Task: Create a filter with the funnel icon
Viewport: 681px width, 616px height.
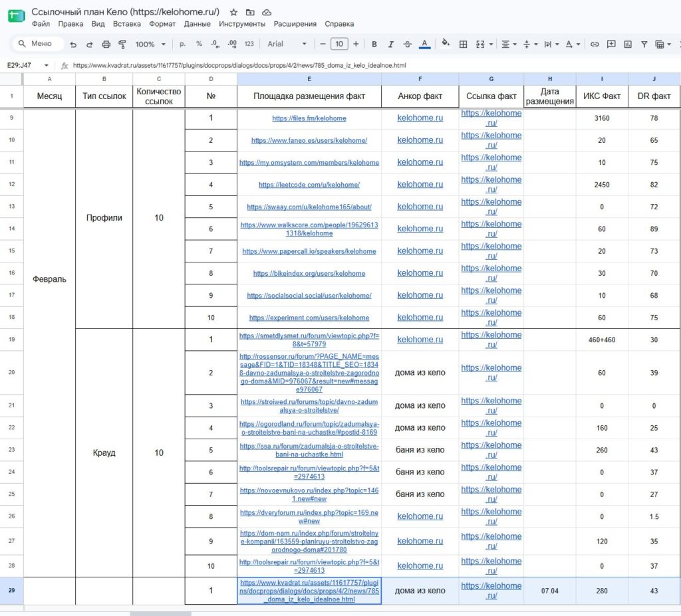Action: click(644, 44)
